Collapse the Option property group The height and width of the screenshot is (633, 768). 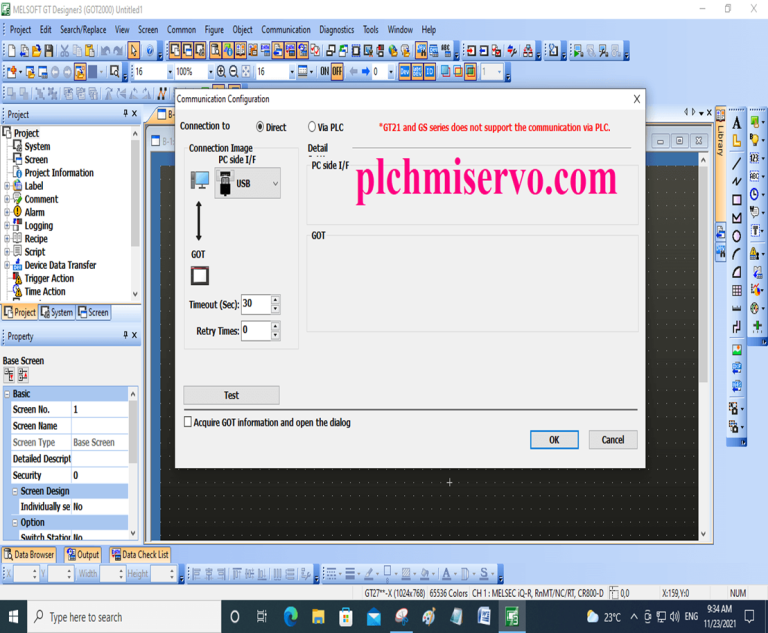[15, 523]
